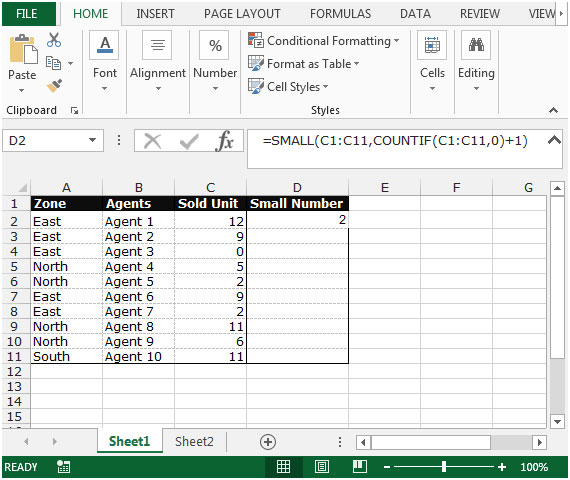Click the macro recording status bar icon
This screenshot has width=570, height=480.
[x=64, y=467]
